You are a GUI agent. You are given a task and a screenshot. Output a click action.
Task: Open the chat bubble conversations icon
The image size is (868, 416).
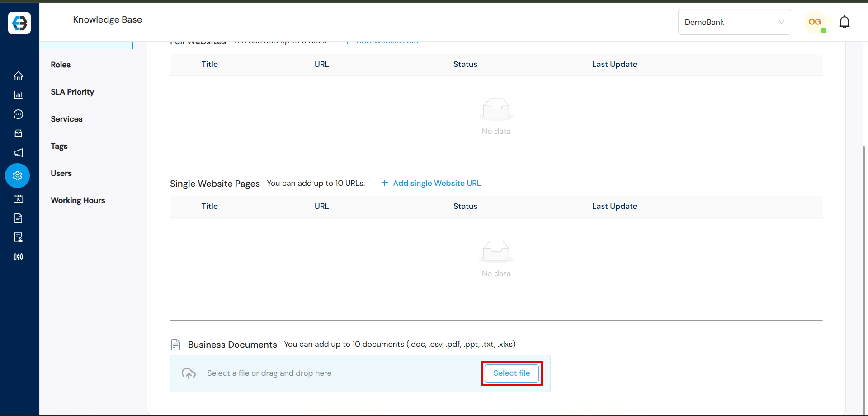coord(18,114)
